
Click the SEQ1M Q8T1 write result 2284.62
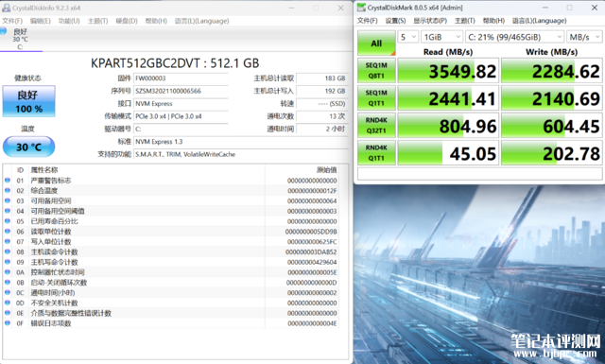pyautogui.click(x=552, y=71)
